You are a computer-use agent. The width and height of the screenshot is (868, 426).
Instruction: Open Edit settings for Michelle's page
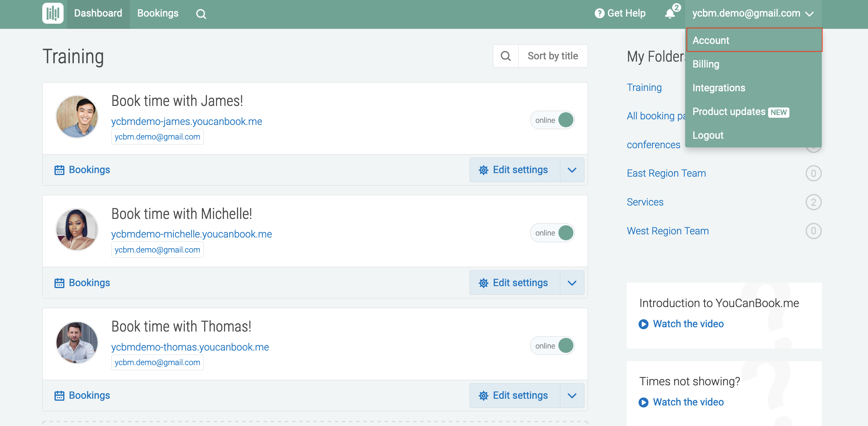point(515,283)
